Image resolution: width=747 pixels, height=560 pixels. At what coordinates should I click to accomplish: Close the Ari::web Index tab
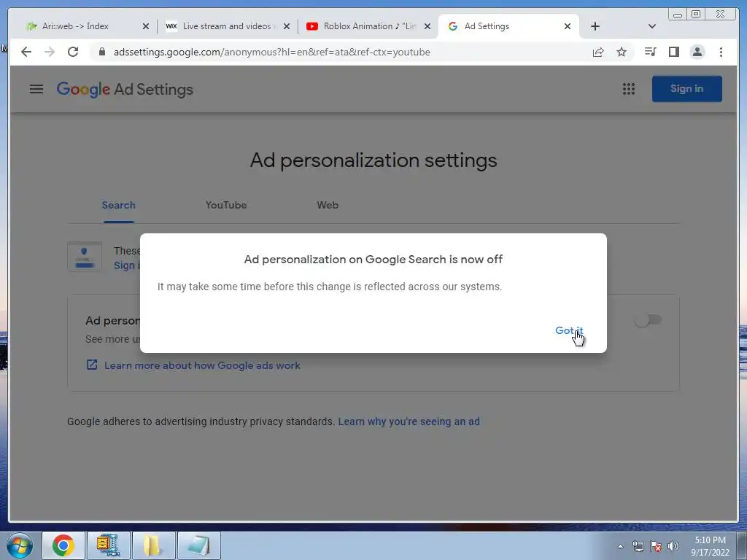click(146, 26)
